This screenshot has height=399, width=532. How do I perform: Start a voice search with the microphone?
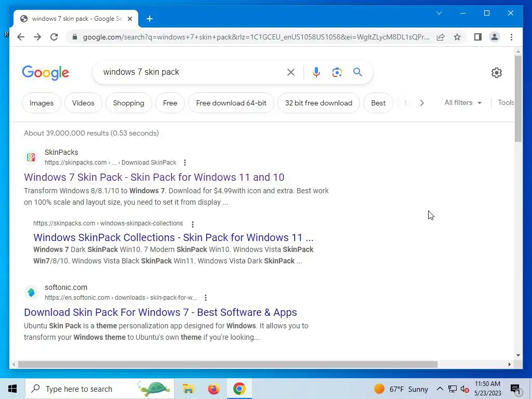click(316, 72)
